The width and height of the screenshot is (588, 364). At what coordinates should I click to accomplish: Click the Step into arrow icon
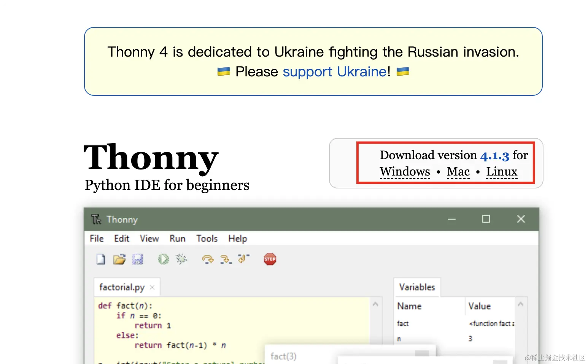(x=226, y=259)
